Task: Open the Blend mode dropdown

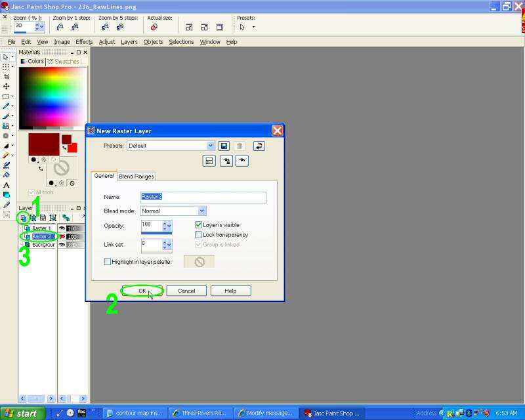Action: [201, 211]
